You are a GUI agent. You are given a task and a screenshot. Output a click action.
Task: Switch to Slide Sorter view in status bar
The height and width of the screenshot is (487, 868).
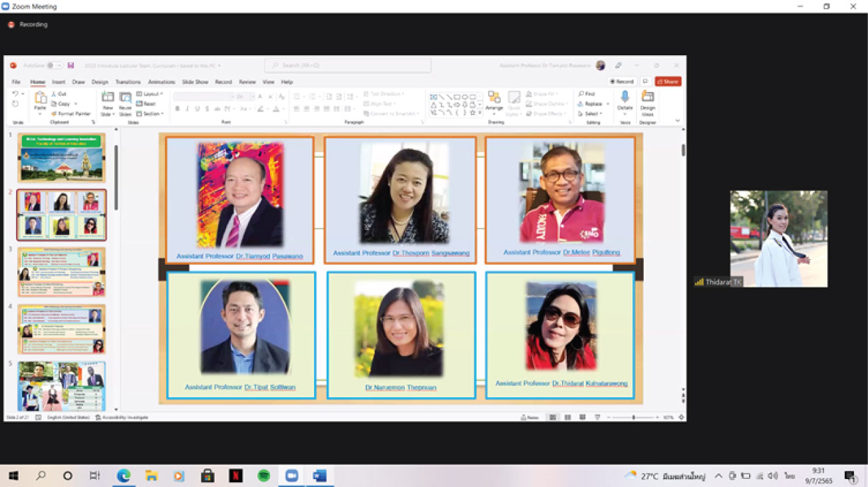coord(567,417)
